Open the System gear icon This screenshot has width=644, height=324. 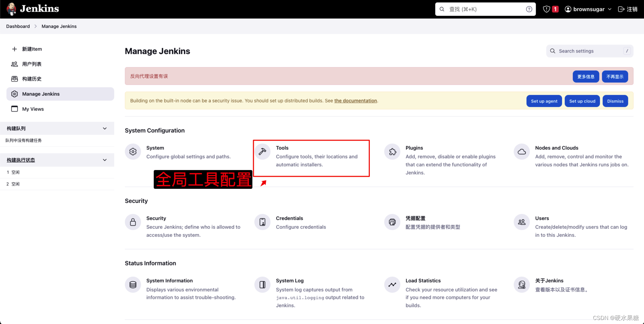(133, 152)
